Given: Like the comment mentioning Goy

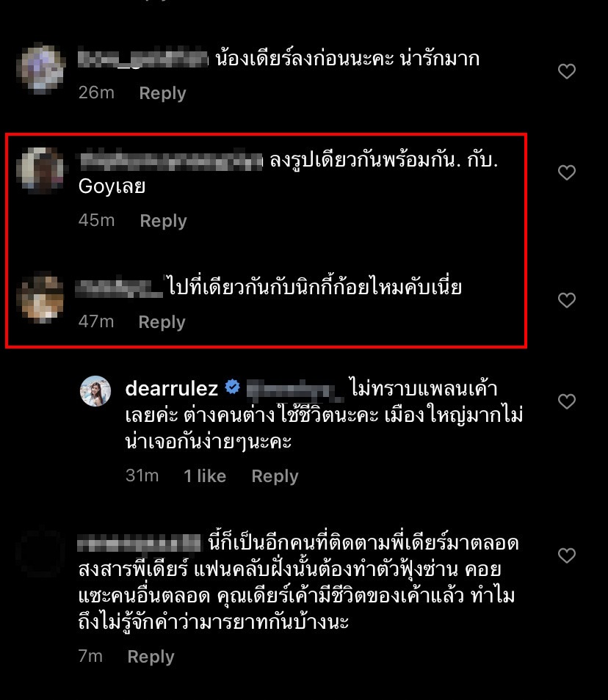Looking at the screenshot, I should 566,172.
